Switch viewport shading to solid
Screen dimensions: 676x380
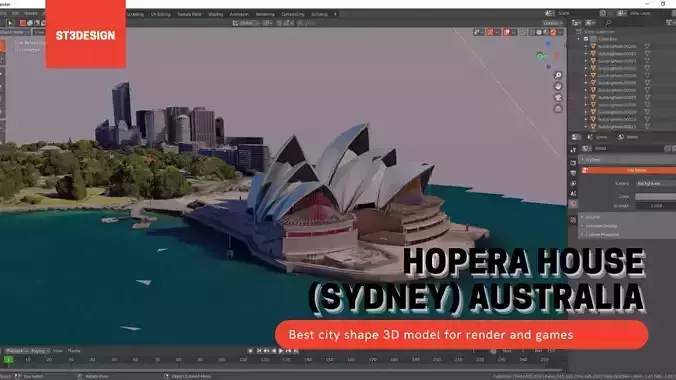[x=539, y=32]
